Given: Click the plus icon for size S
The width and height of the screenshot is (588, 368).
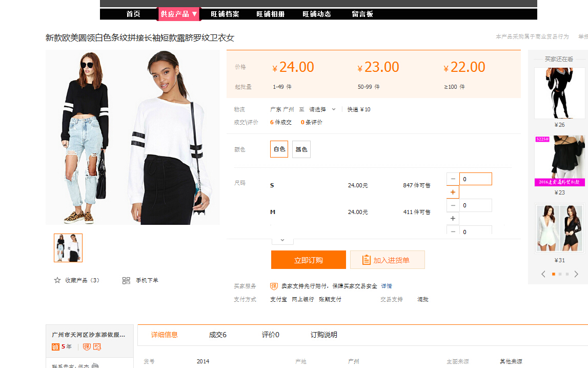Looking at the screenshot, I should coord(453,192).
